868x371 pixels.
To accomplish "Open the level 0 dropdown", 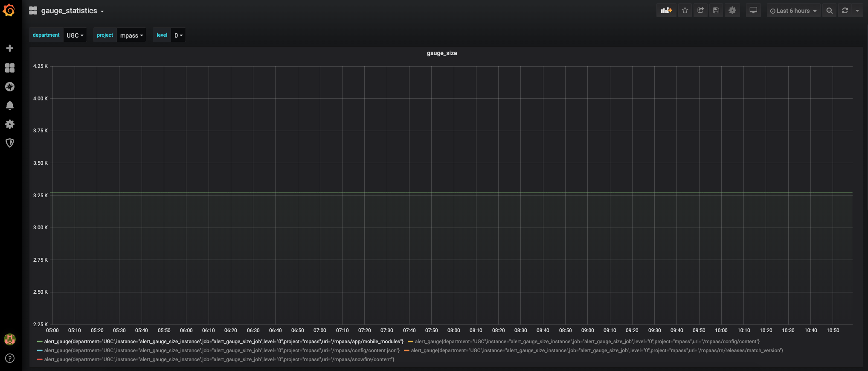I will point(178,35).
